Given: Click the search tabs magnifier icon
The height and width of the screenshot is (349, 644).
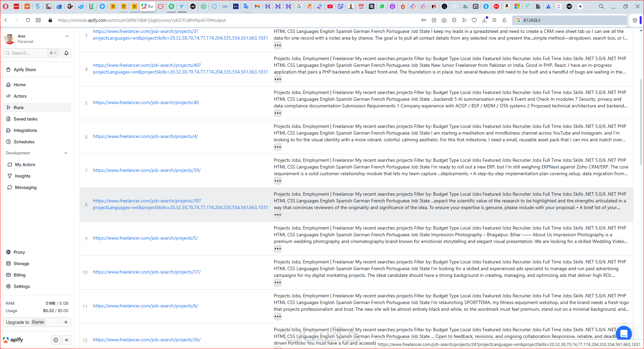Looking at the screenshot, I should pyautogui.click(x=601, y=6).
